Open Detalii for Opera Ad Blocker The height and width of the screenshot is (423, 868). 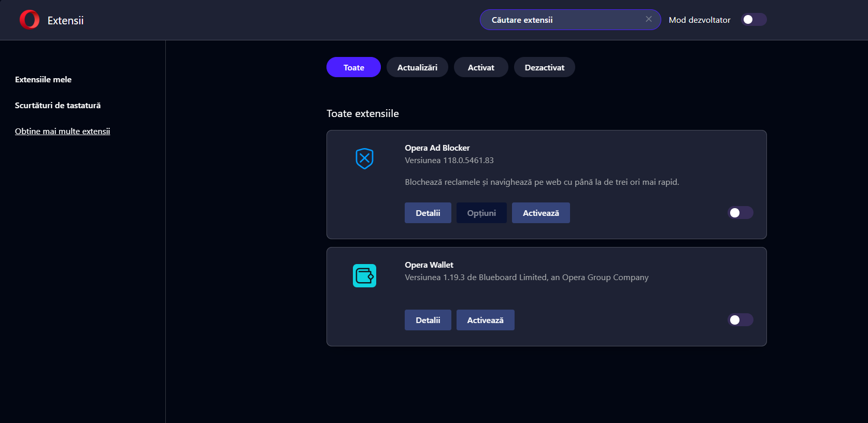coord(428,213)
